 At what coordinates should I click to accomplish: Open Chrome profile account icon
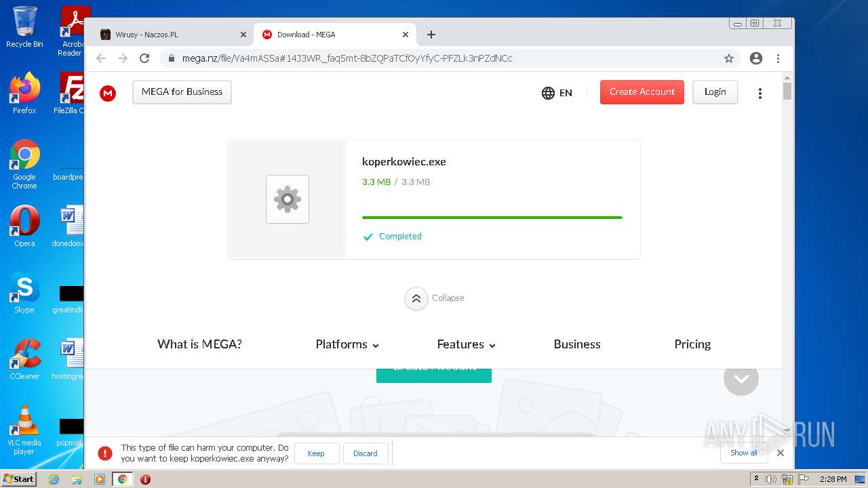pyautogui.click(x=756, y=58)
